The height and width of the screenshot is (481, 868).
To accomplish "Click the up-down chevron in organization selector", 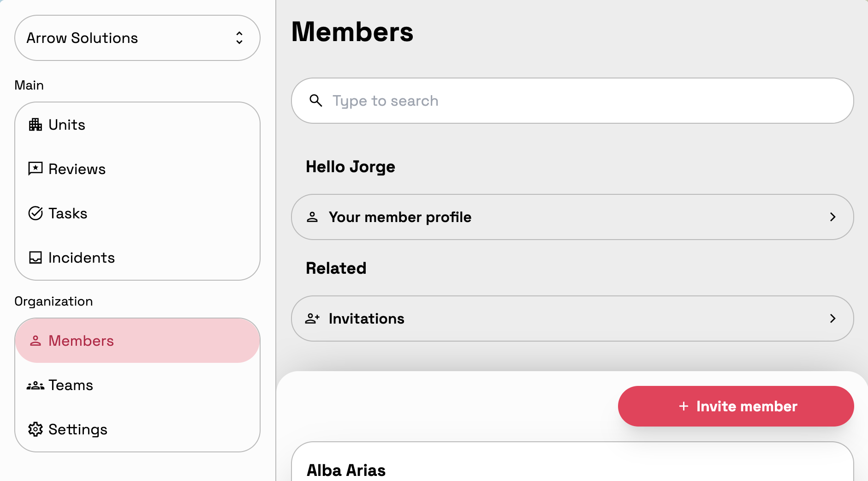I will [x=239, y=38].
